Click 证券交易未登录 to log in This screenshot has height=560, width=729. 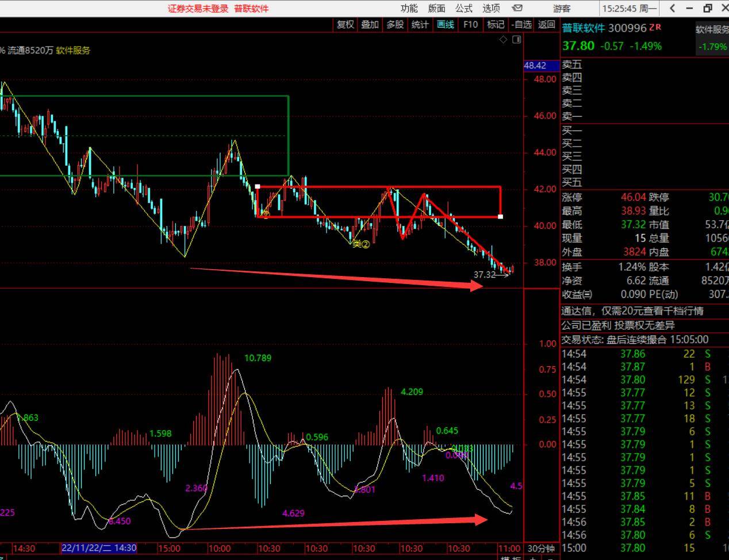pos(198,8)
